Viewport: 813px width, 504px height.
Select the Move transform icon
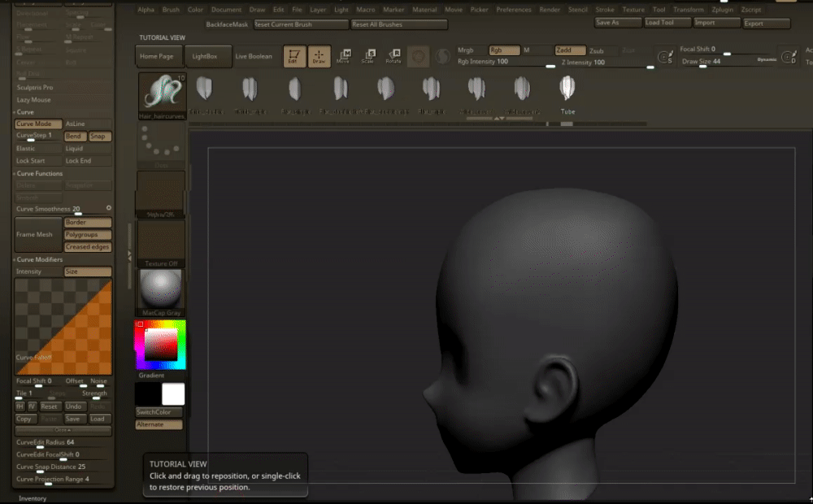pyautogui.click(x=343, y=56)
